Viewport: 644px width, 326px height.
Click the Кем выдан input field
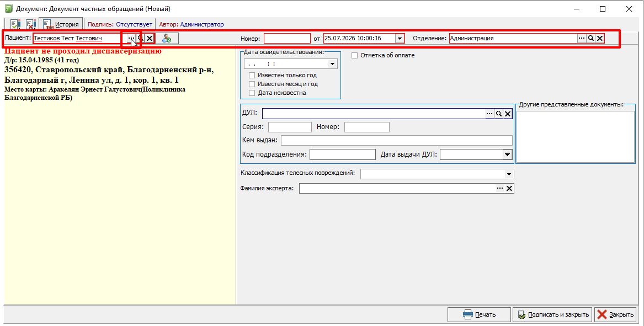click(x=397, y=141)
